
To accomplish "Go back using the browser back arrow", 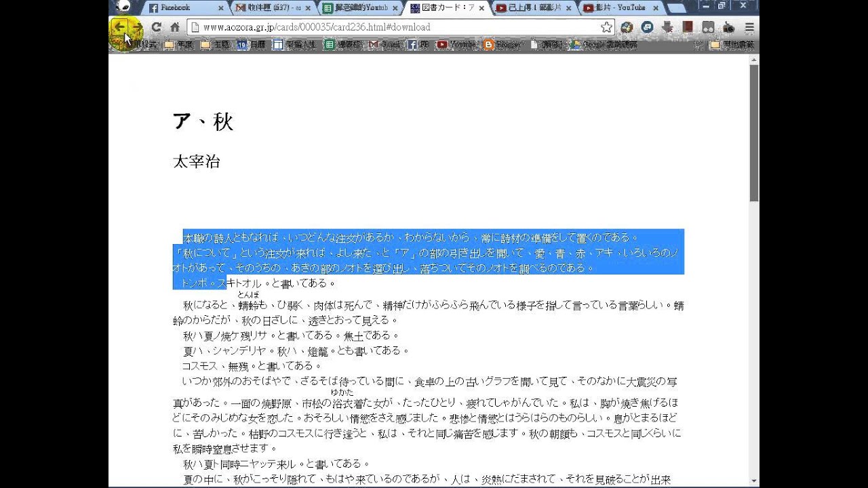I will click(x=119, y=27).
